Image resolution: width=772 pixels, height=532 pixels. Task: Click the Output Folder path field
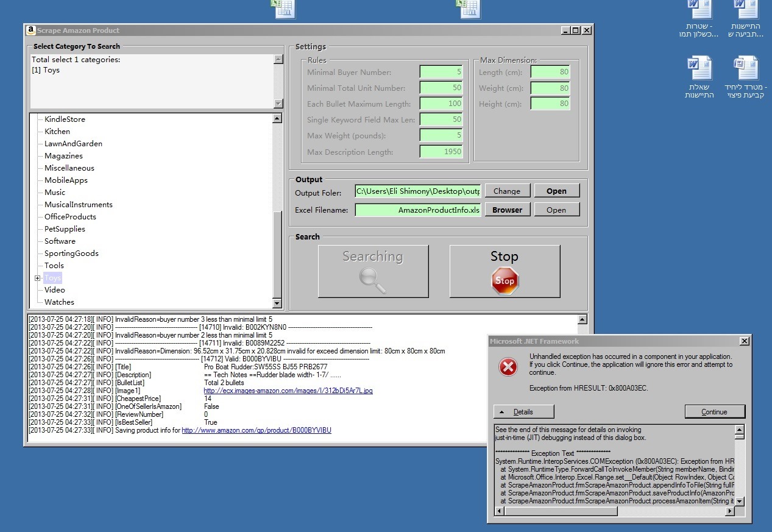point(418,191)
